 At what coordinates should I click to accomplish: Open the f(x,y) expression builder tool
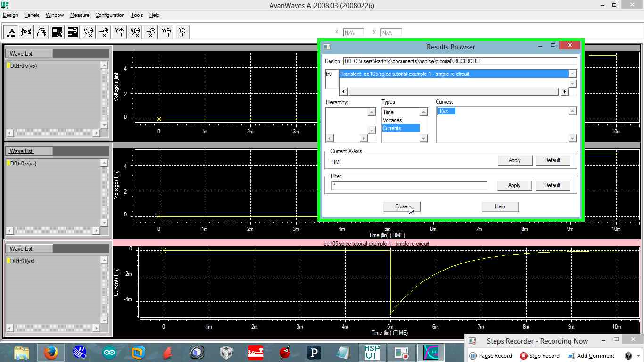pos(26,32)
